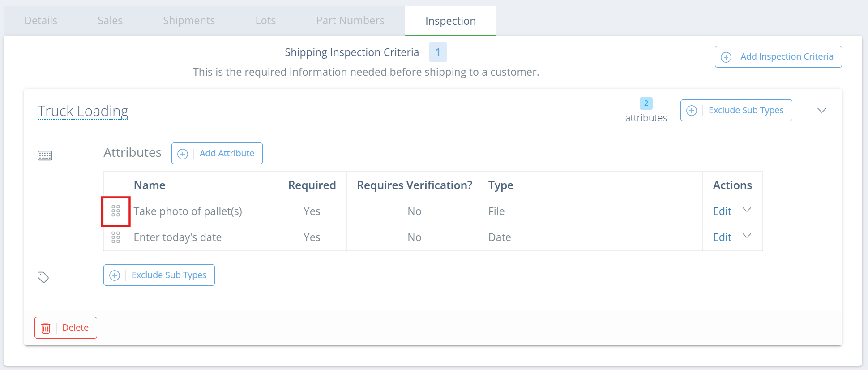Edit the Take photo of pallet(s) attribute

(x=722, y=211)
